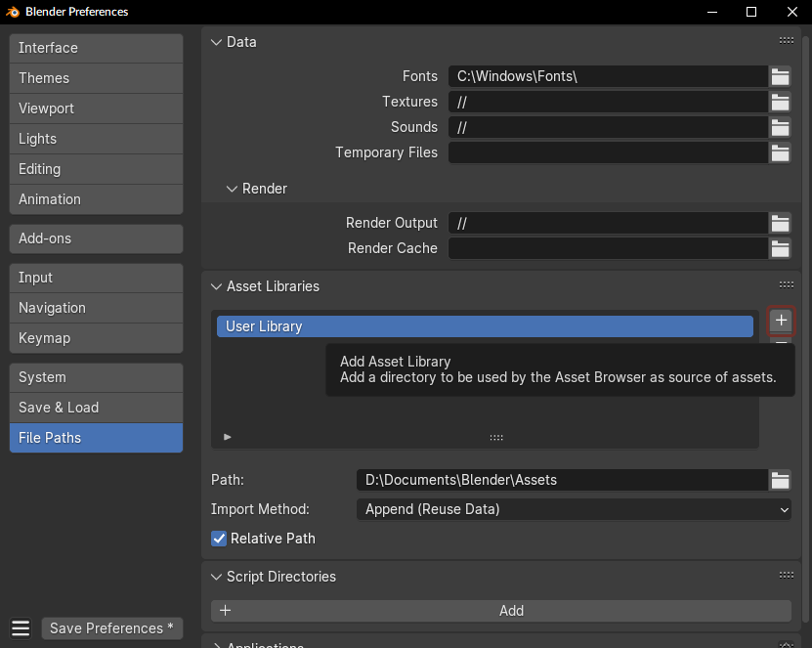Viewport: 812px width, 648px height.
Task: Edit the Sounds path field
Action: tap(608, 127)
